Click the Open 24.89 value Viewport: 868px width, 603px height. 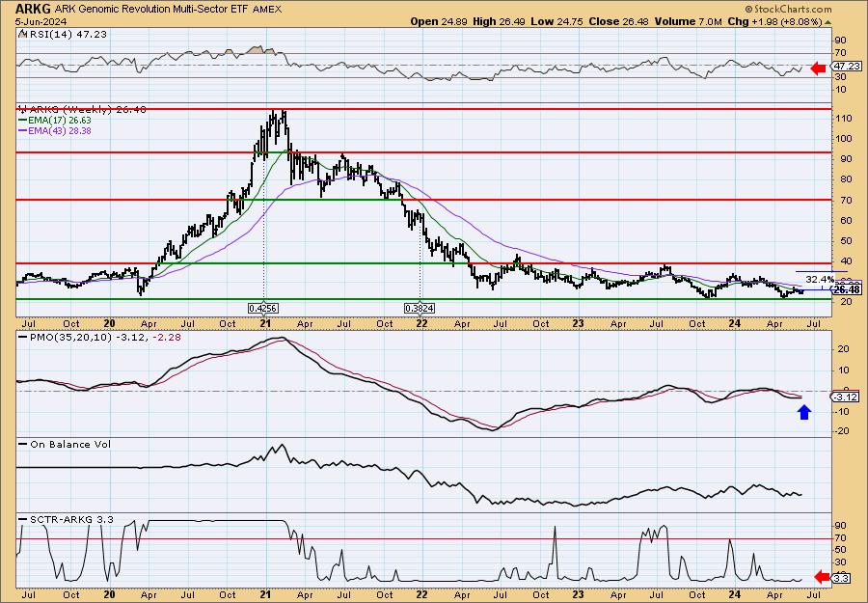click(439, 21)
